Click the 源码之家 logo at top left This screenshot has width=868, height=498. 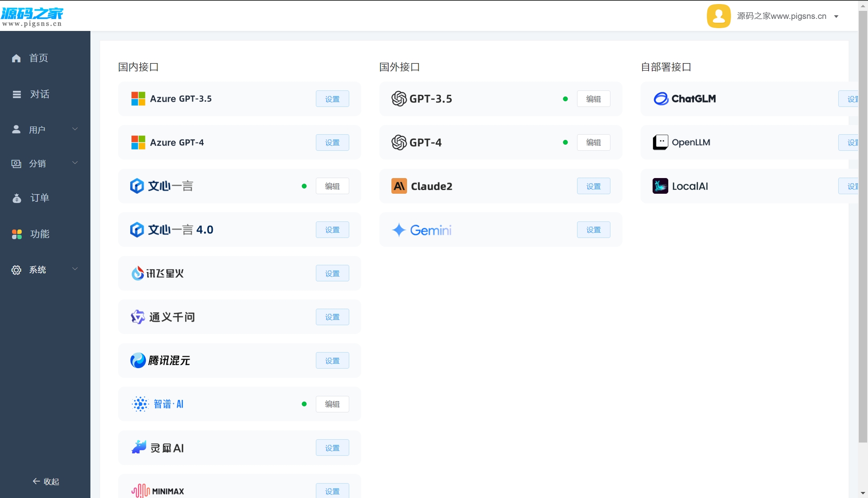32,17
